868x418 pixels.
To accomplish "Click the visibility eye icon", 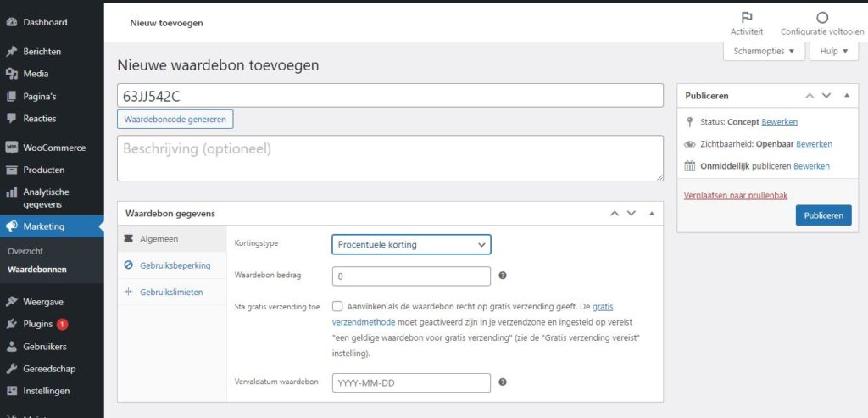I will click(689, 144).
